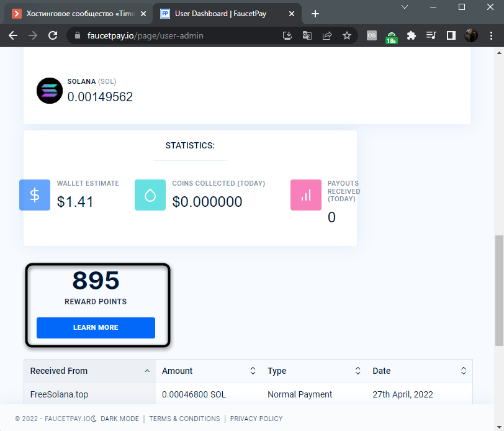Open the translate page icon

click(x=307, y=35)
